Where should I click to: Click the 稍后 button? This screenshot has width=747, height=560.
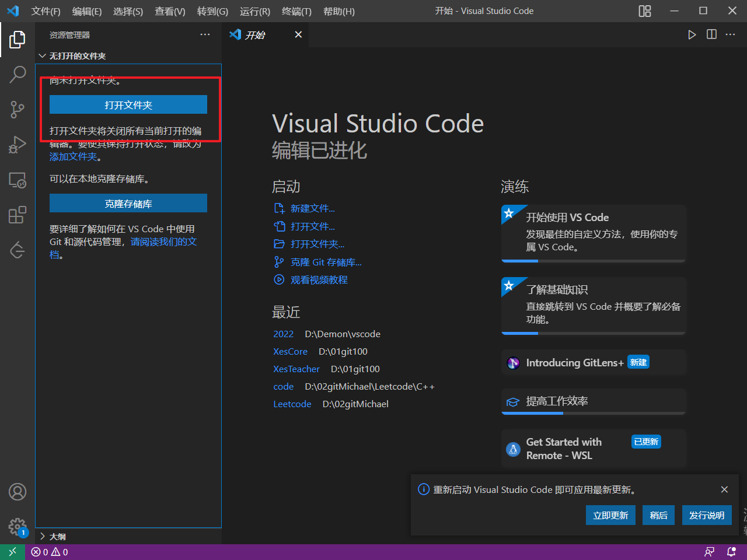(659, 515)
